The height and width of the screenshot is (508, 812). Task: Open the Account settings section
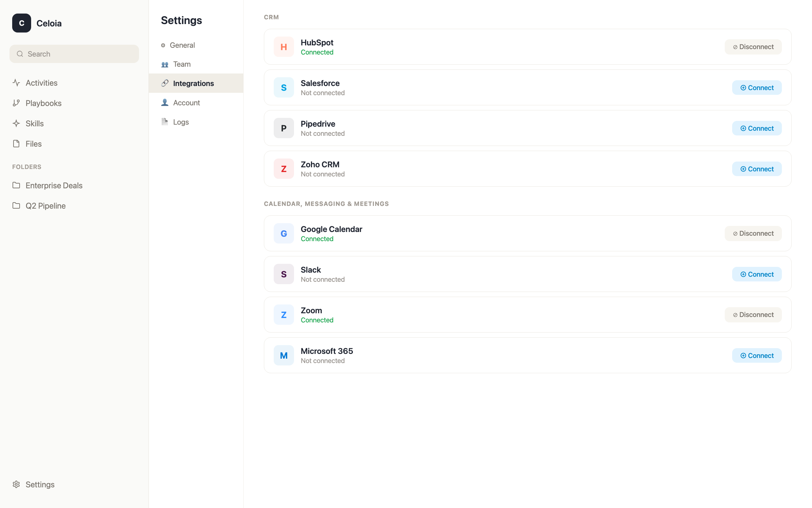[186, 102]
